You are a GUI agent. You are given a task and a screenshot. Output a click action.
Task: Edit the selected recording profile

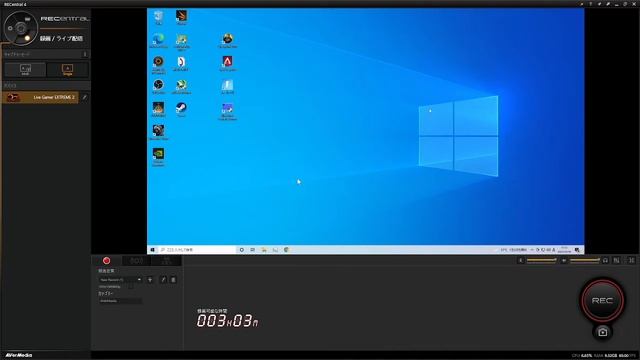coord(163,280)
